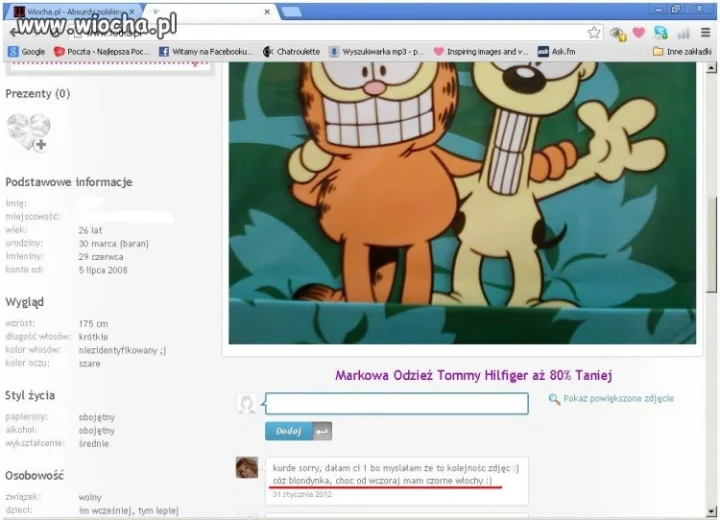Click the scrollbar down arrow
The width and height of the screenshot is (720, 520).
[711, 511]
